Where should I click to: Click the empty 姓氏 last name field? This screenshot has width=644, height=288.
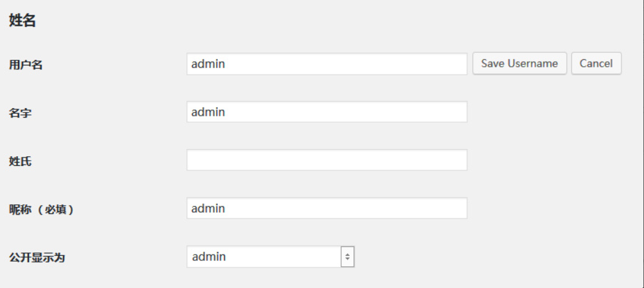coord(326,160)
